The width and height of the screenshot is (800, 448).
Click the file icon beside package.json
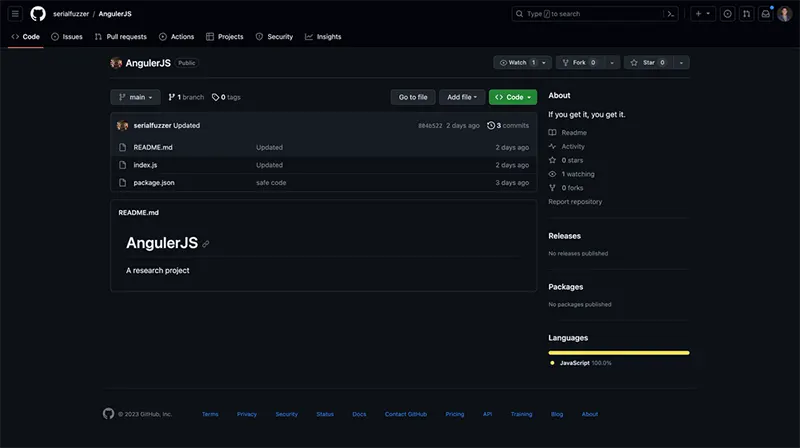pos(122,183)
